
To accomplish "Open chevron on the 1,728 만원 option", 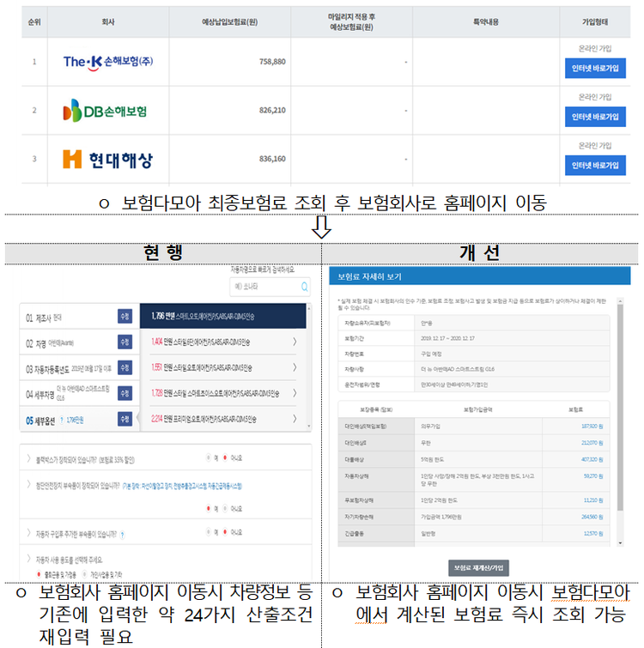I will [295, 393].
